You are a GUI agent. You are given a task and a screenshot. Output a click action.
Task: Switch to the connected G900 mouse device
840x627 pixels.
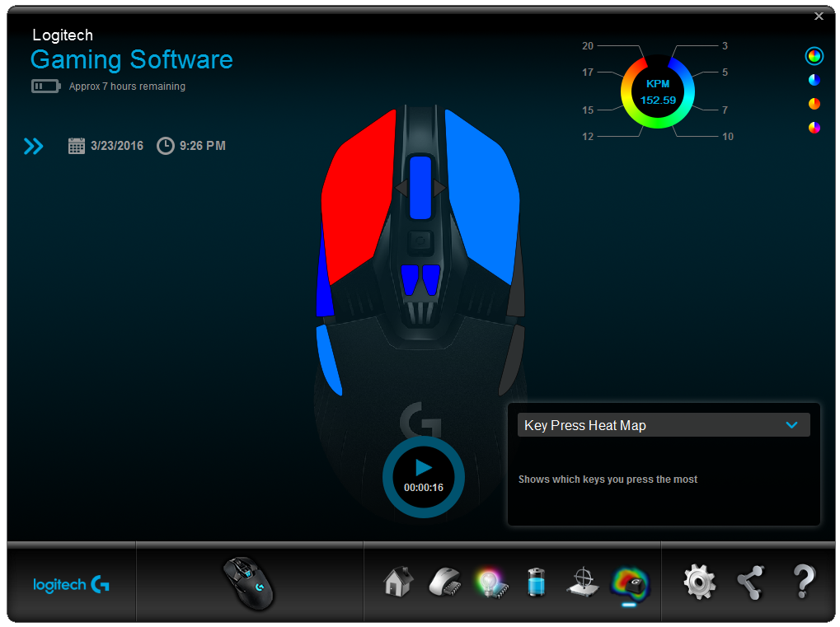(x=247, y=582)
